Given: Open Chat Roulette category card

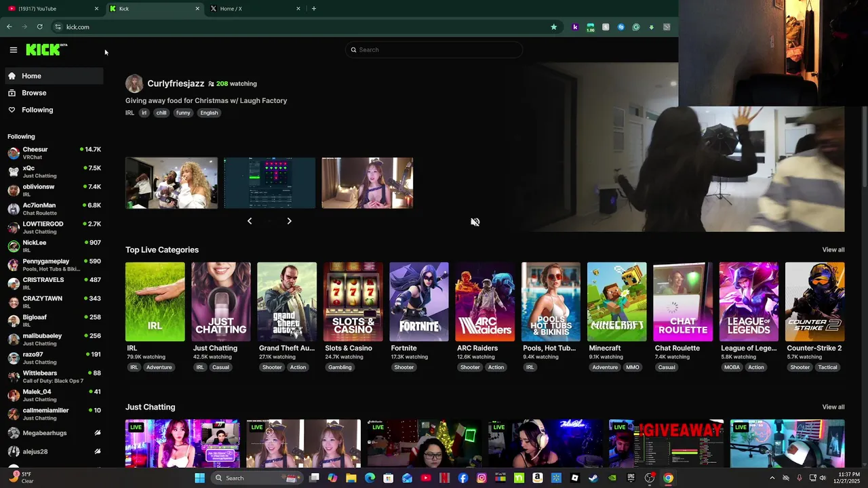Looking at the screenshot, I should [x=683, y=302].
